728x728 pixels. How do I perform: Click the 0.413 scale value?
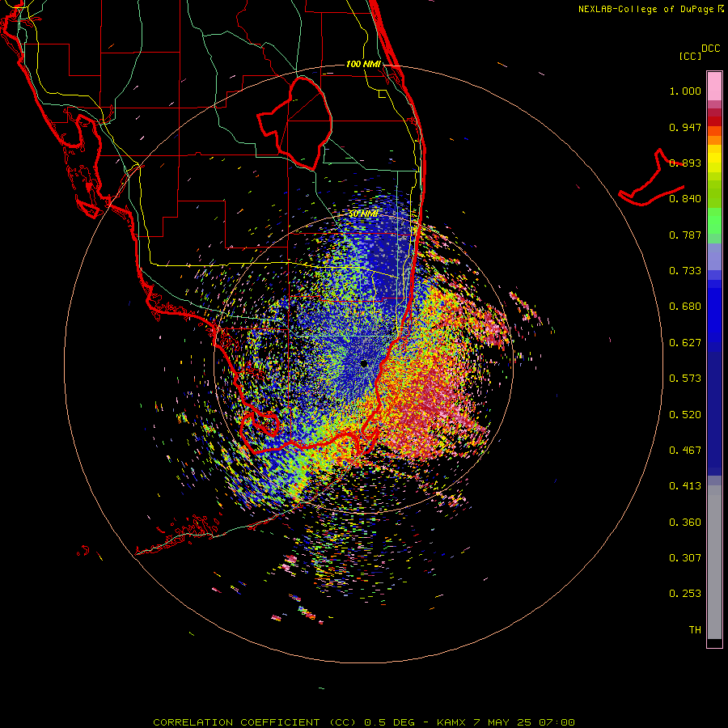coord(685,486)
